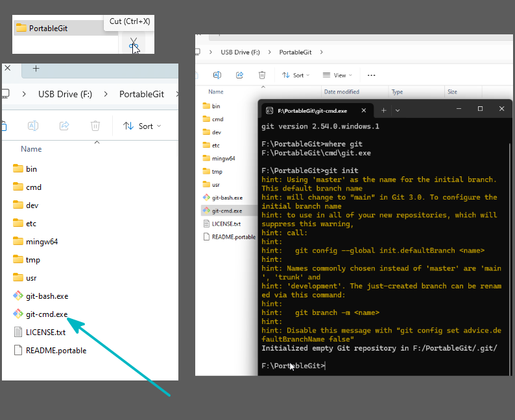Click Share icon in right Explorer toolbar

click(240, 75)
